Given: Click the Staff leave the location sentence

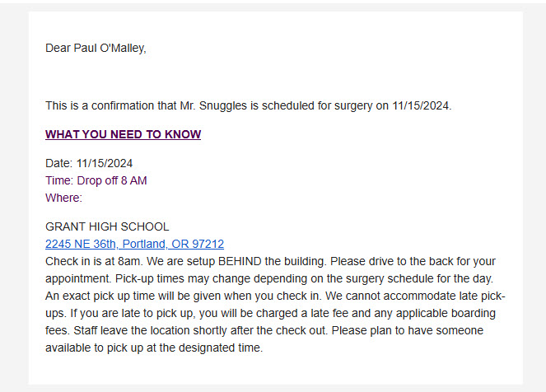Looking at the screenshot, I should [x=201, y=330].
